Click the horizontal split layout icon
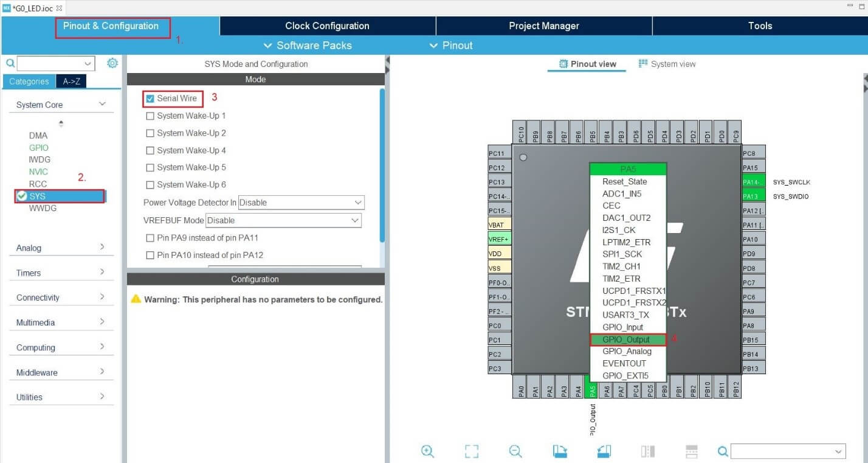This screenshot has height=463, width=868. (692, 451)
